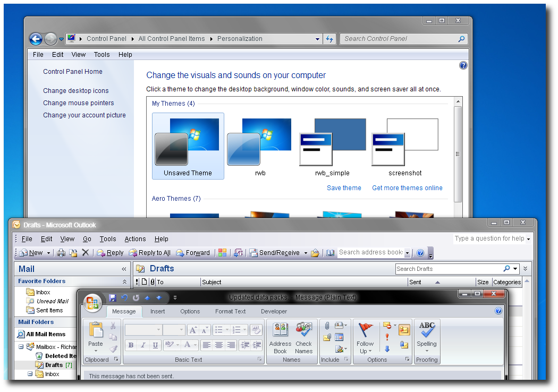Open the Customize Quick Access Toolbar dropdown
The width and height of the screenshot is (558, 392).
pos(175,298)
